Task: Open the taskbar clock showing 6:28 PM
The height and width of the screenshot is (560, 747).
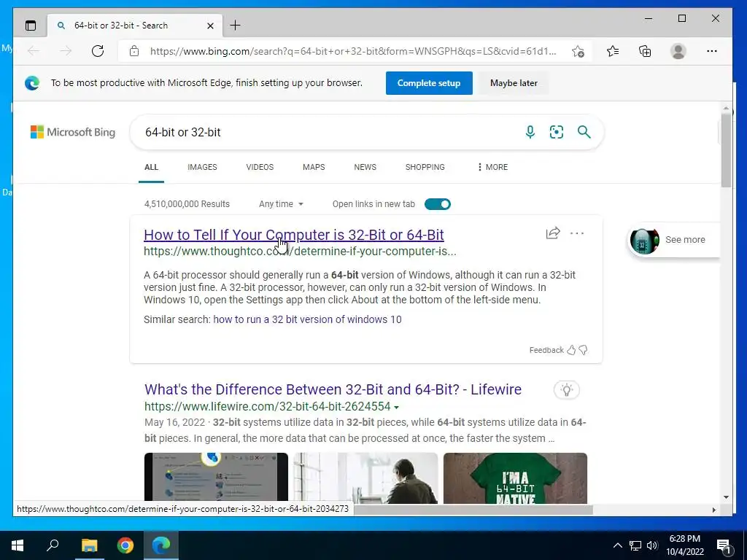Action: coord(684,545)
